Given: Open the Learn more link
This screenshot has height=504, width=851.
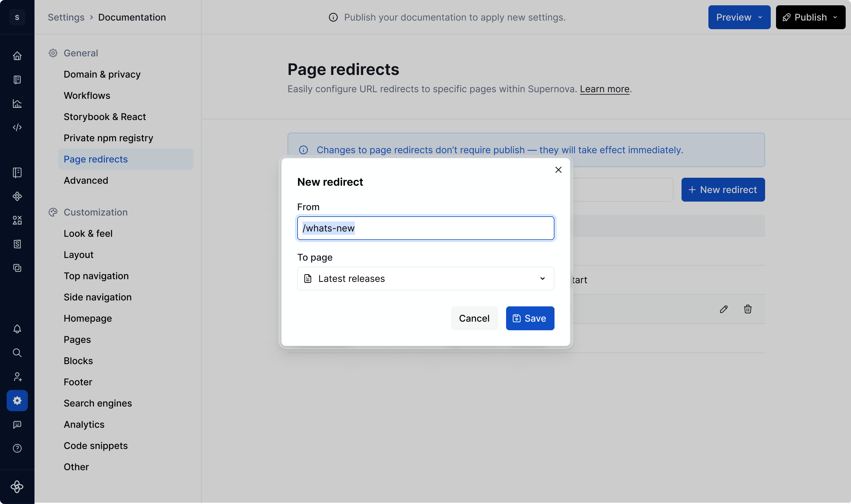Looking at the screenshot, I should pos(604,89).
